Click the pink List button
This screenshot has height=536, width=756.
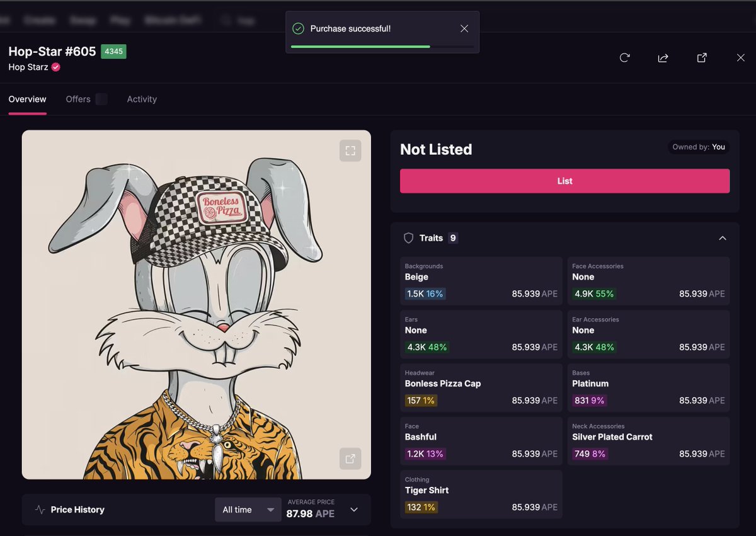(564, 181)
